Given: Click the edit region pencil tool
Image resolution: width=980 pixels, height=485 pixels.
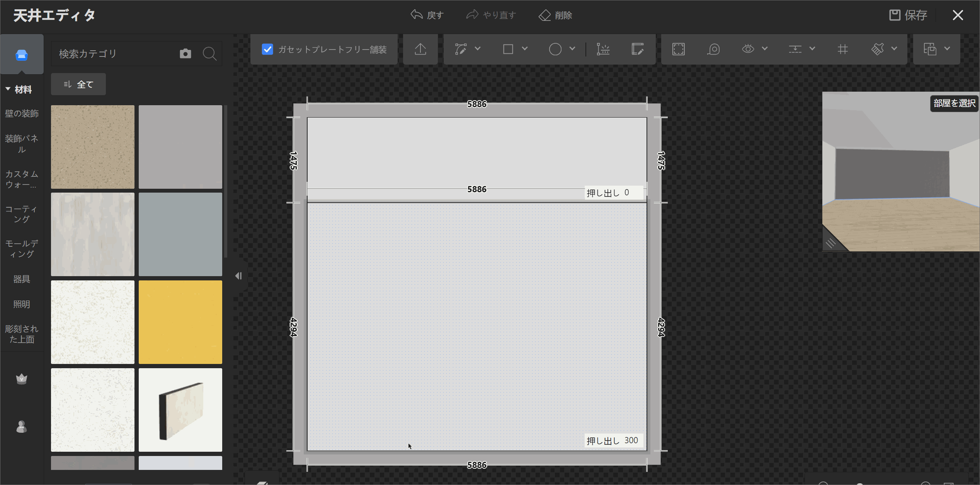Looking at the screenshot, I should 637,49.
